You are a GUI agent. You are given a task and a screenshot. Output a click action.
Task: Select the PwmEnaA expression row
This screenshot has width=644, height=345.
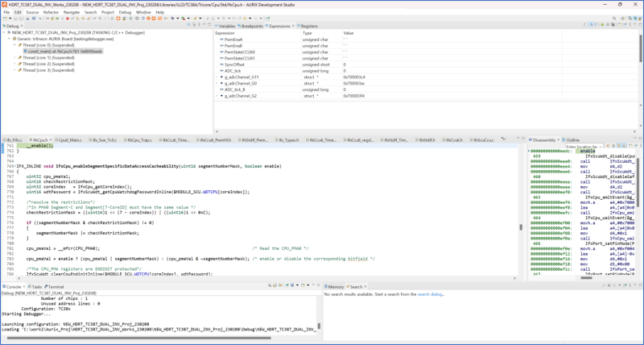(233, 39)
